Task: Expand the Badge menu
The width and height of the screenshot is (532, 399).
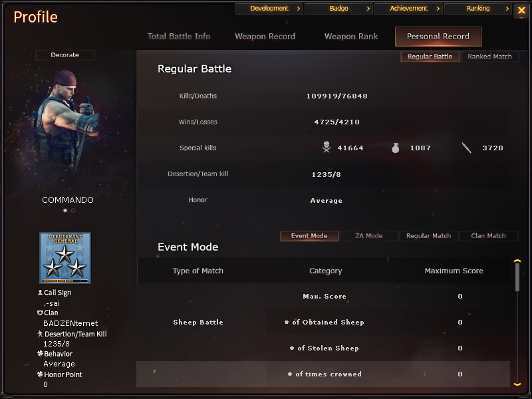Action: click(338, 9)
